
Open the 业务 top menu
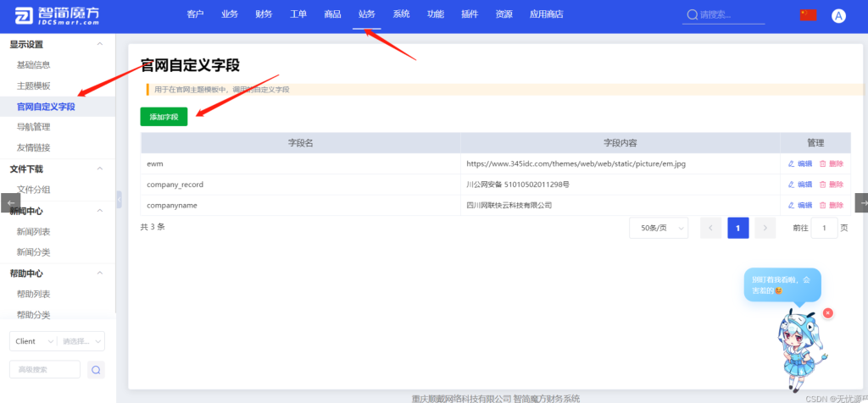(230, 14)
